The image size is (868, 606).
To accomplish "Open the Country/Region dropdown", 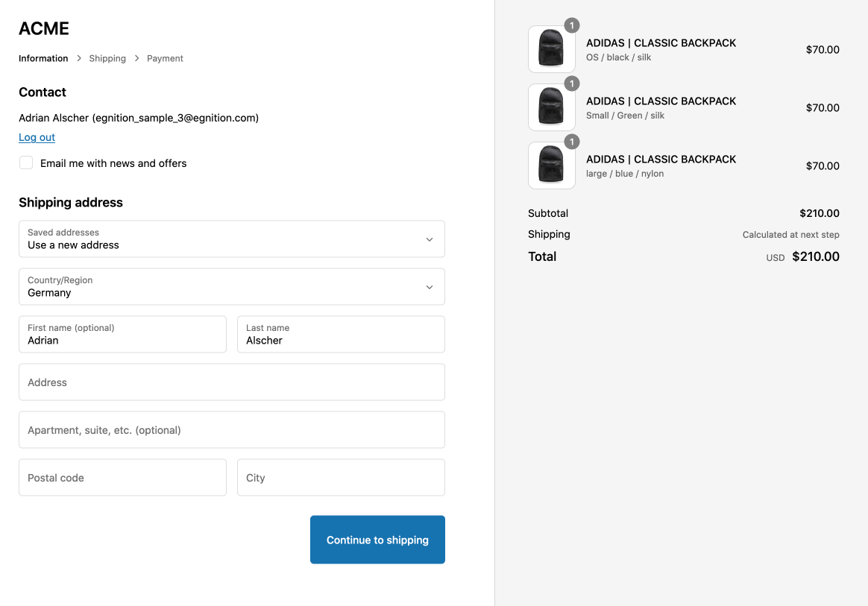I will (232, 287).
